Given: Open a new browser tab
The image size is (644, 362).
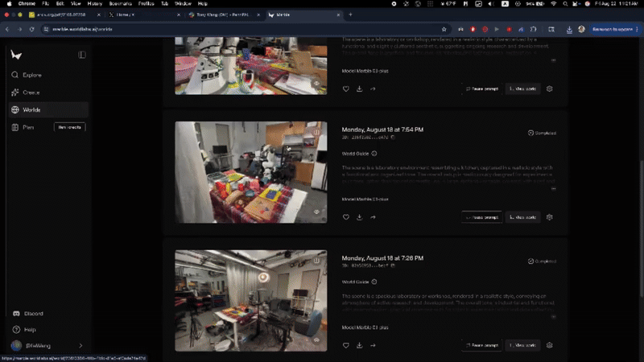Looking at the screenshot, I should 350,14.
